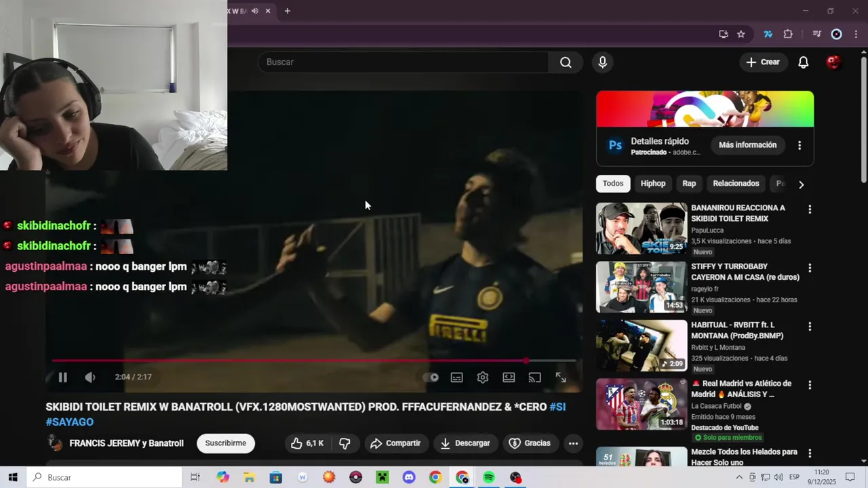Screen dimensions: 868x488
Task: Click the #SI hashtag in the title
Action: 557,407
